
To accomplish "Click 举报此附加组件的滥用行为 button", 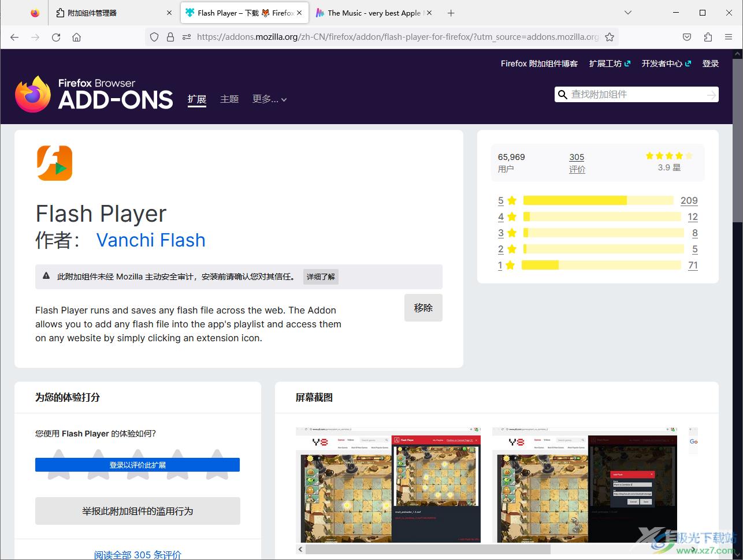I will tap(138, 511).
